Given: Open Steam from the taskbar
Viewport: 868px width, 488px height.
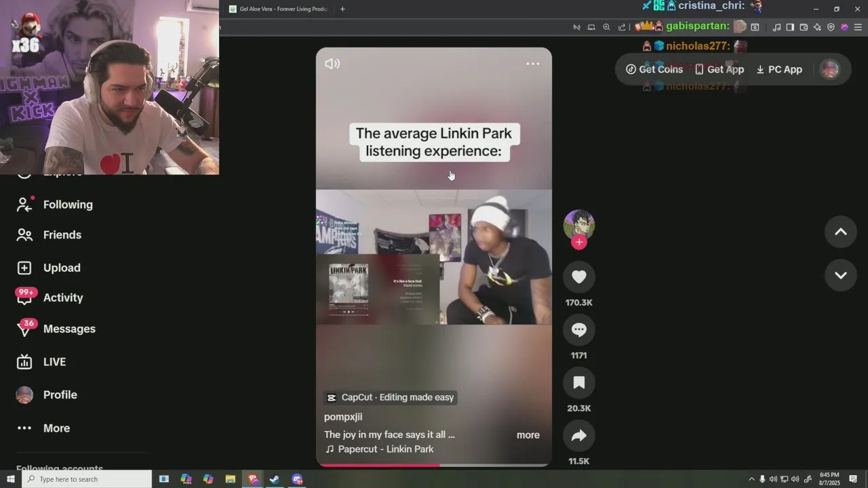Looking at the screenshot, I should click(274, 479).
